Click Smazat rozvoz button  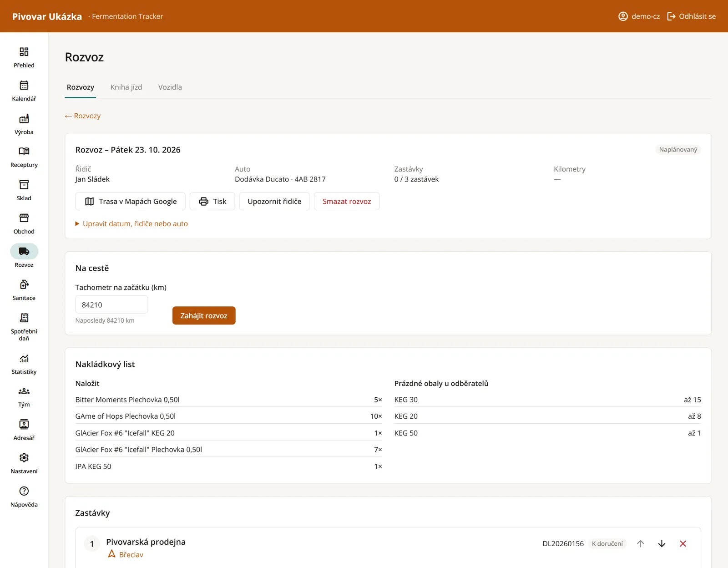pyautogui.click(x=347, y=201)
